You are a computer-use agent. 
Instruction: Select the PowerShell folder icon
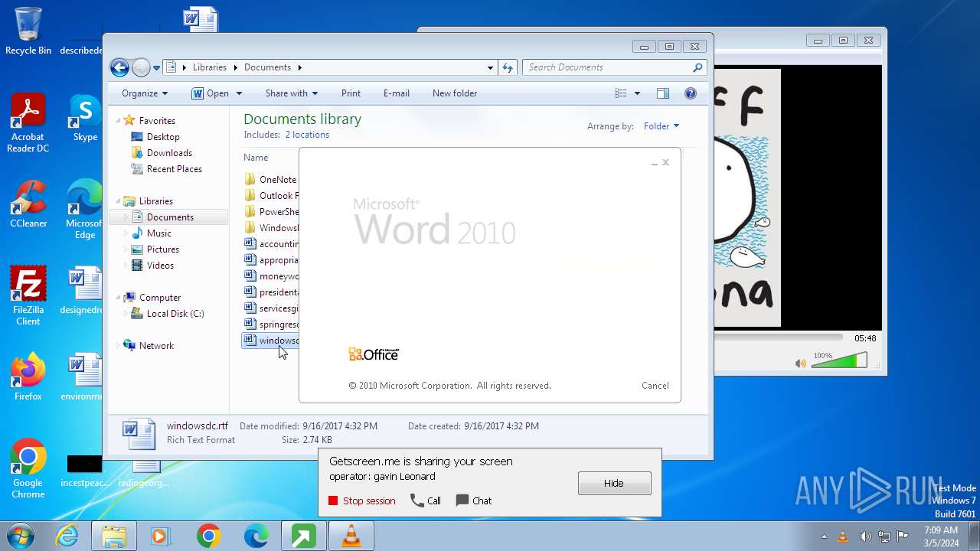tap(250, 212)
